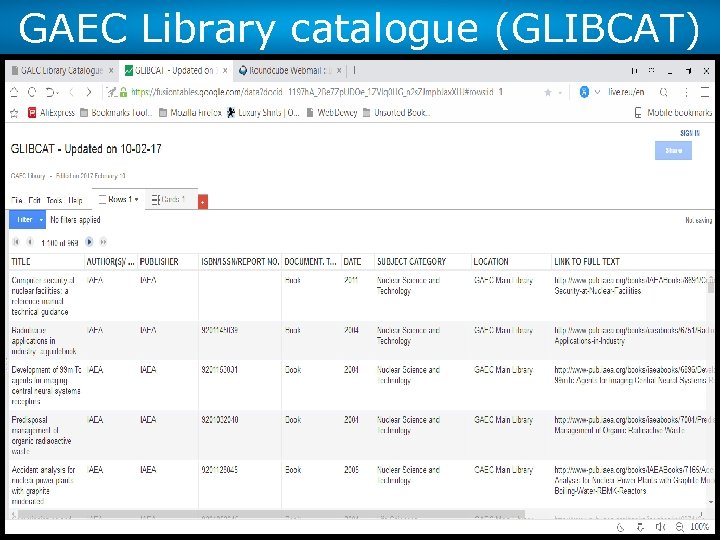Open full-text link for Computer security row
720x540 pixels.
coord(634,285)
